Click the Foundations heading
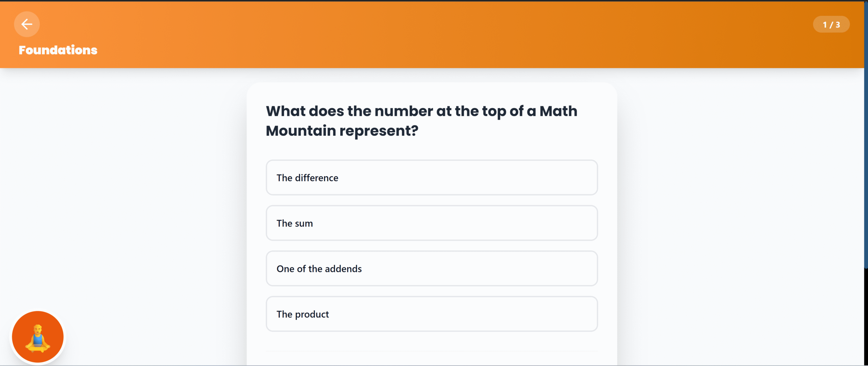The height and width of the screenshot is (366, 868). 58,50
